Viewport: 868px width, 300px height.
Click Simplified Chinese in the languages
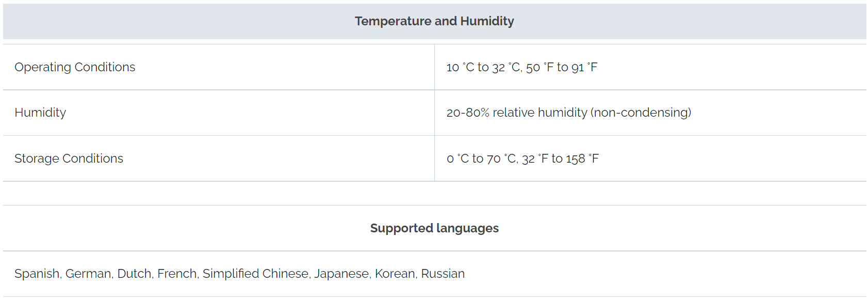pyautogui.click(x=255, y=274)
